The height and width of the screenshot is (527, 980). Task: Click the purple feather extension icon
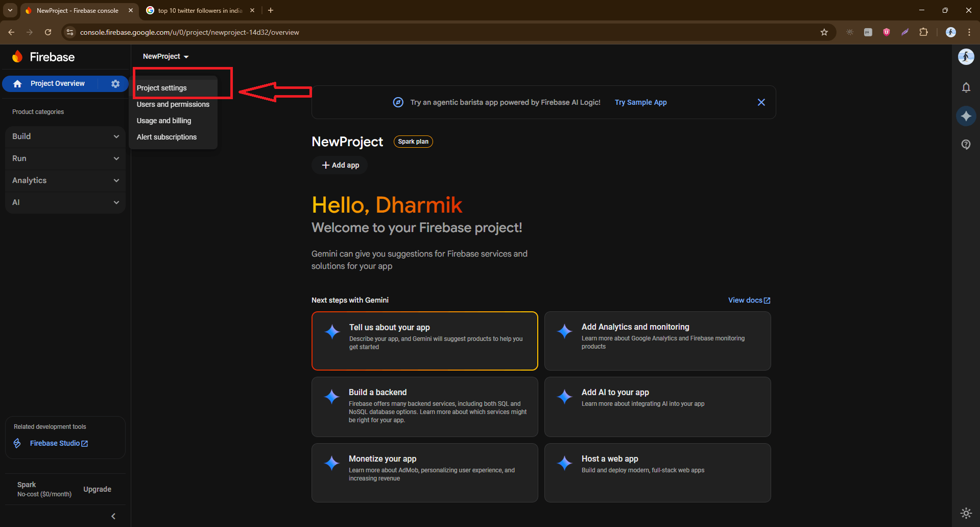pyautogui.click(x=905, y=32)
